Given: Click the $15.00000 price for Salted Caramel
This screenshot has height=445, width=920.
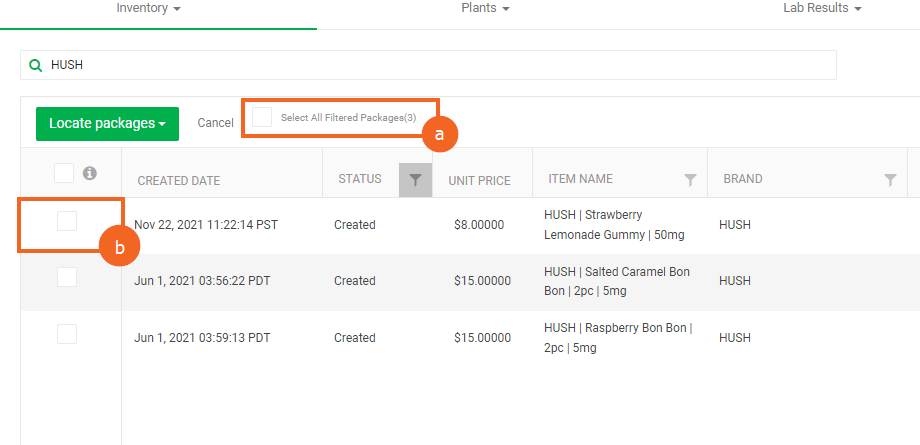Looking at the screenshot, I should (482, 281).
